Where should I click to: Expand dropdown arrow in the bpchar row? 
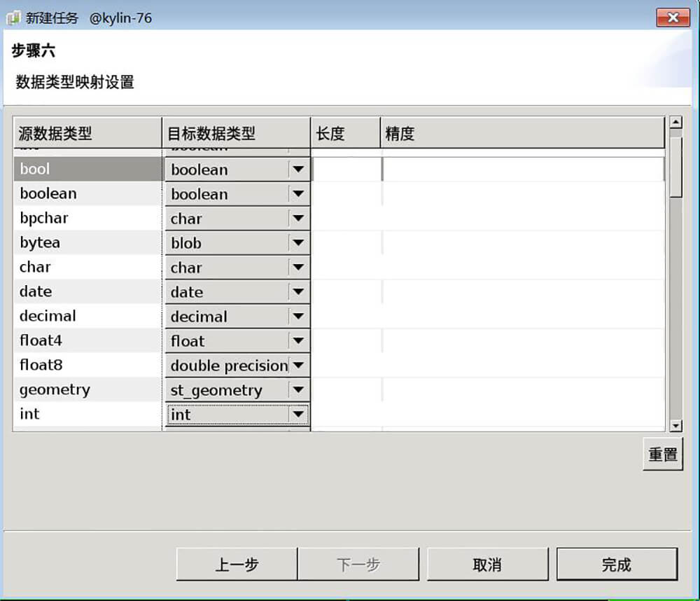pyautogui.click(x=298, y=219)
